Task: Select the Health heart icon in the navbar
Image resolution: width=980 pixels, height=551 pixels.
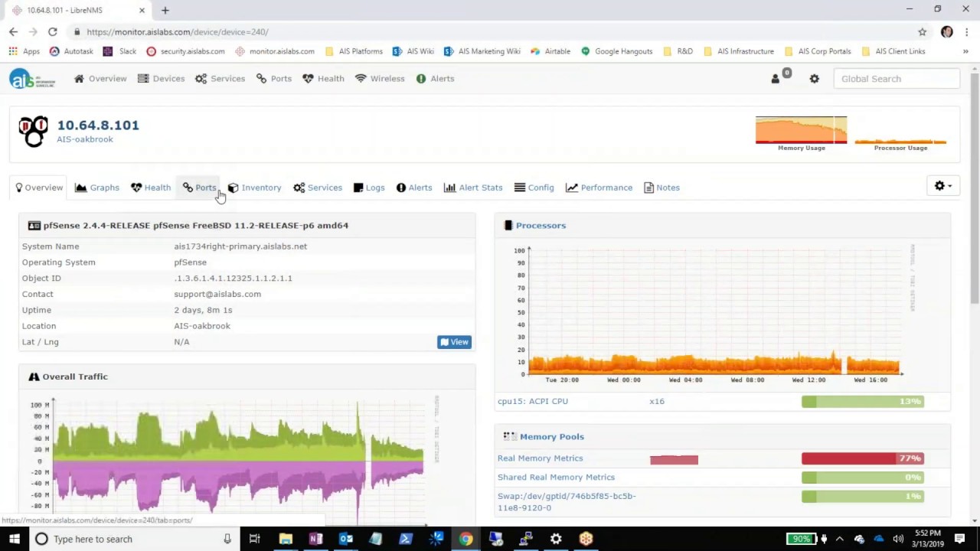Action: pyautogui.click(x=307, y=78)
